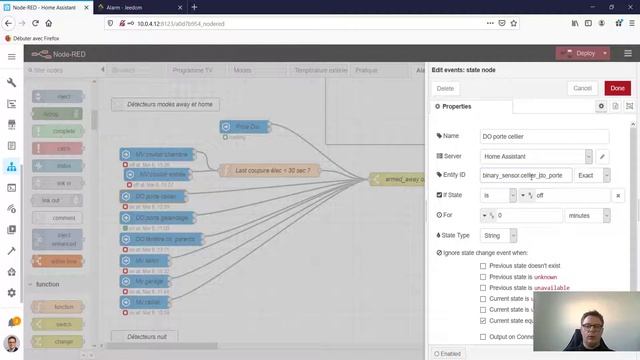
Task: Click the browser back arrow
Action: [9, 23]
